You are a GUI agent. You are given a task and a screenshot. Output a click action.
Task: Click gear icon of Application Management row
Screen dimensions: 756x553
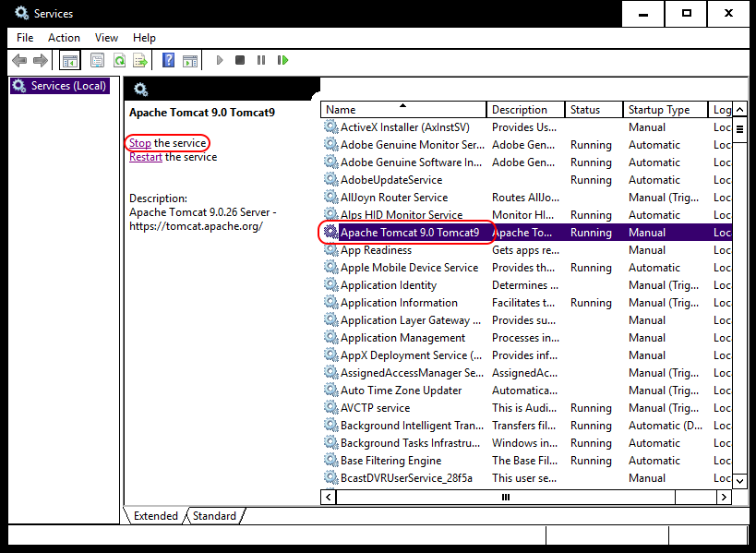[x=330, y=338]
